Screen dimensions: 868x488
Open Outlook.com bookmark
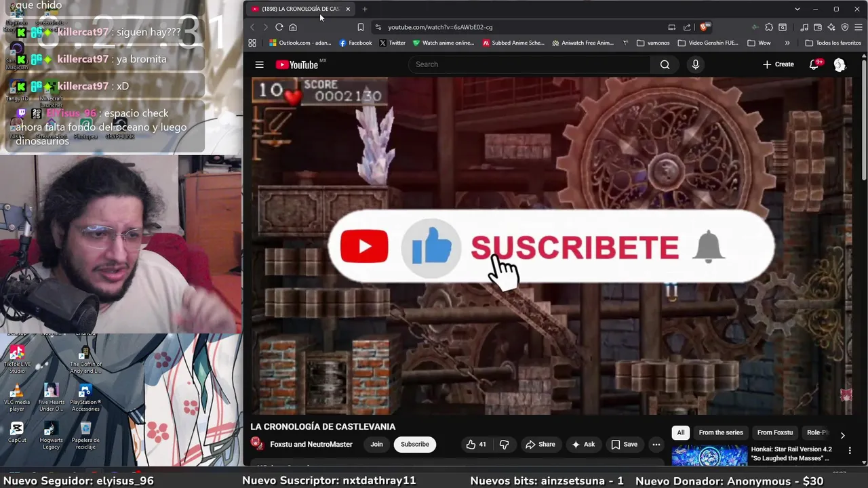coord(300,43)
